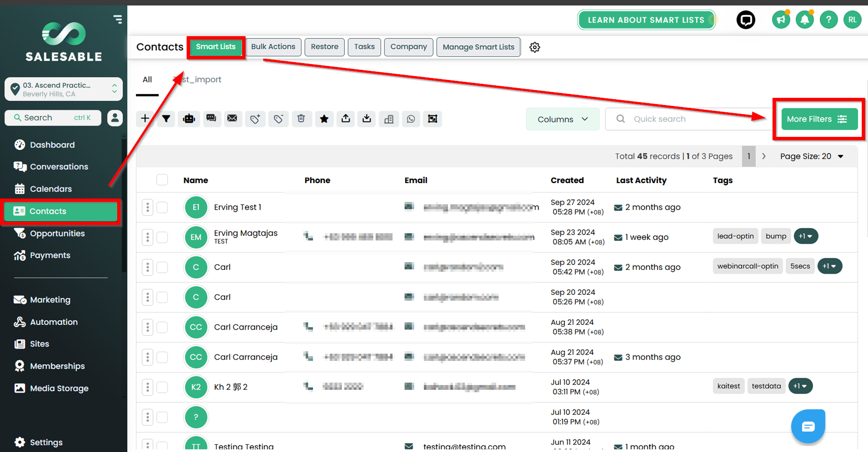Viewport: 868px width, 452px height.
Task: Click the send email envelope toolbar icon
Action: pos(232,119)
